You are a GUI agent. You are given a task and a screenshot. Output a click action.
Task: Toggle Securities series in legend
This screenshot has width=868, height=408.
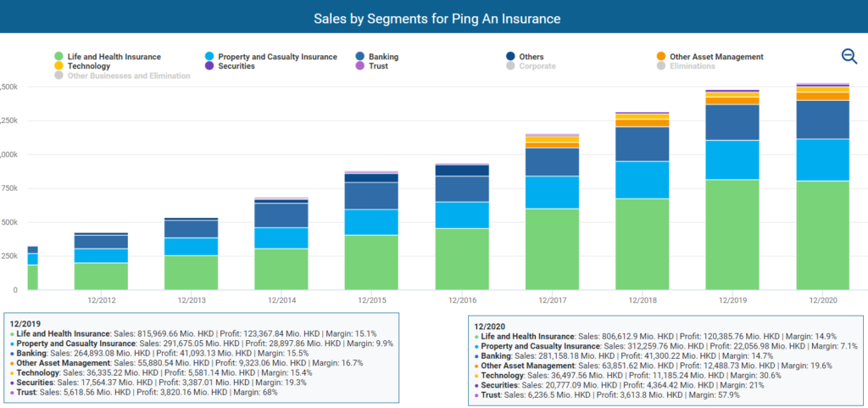[230, 66]
